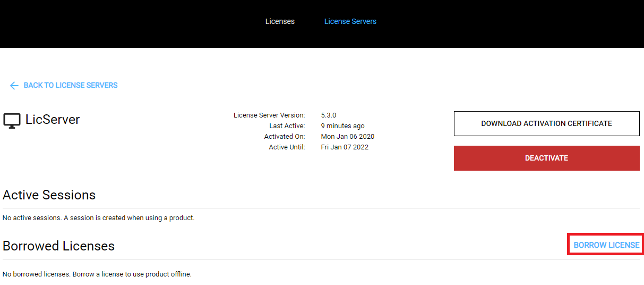Click the LicServer server name heading
Image resolution: width=644 pixels, height=285 pixels.
coord(53,120)
